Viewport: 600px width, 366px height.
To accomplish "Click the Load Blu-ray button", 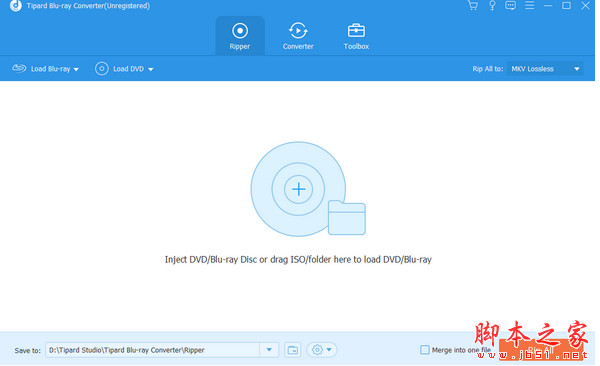I will (41, 69).
